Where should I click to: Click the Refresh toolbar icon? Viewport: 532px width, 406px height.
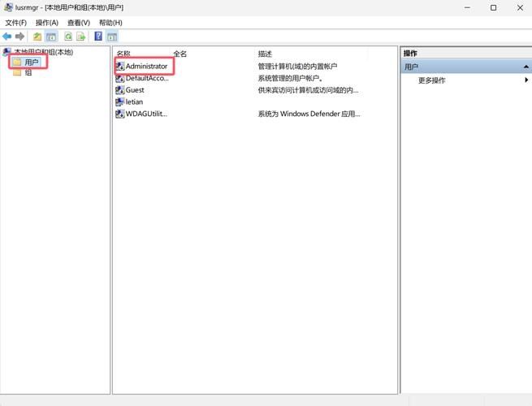pyautogui.click(x=68, y=37)
